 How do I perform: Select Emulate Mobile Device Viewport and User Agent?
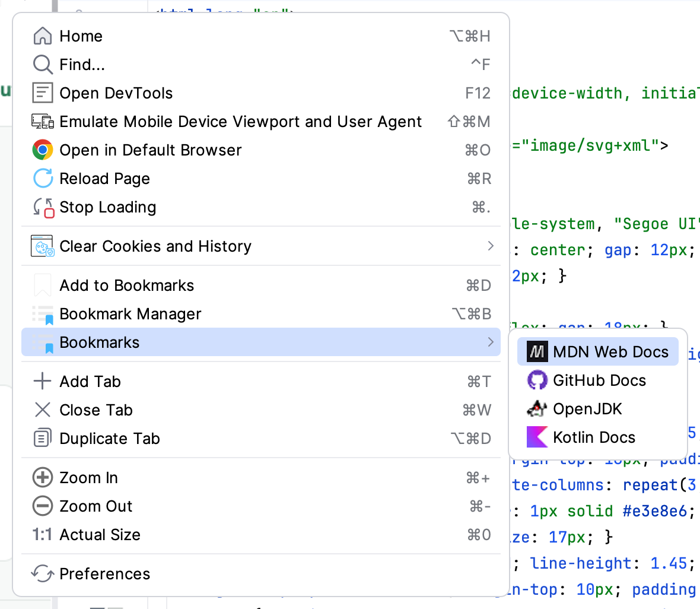[261, 122]
